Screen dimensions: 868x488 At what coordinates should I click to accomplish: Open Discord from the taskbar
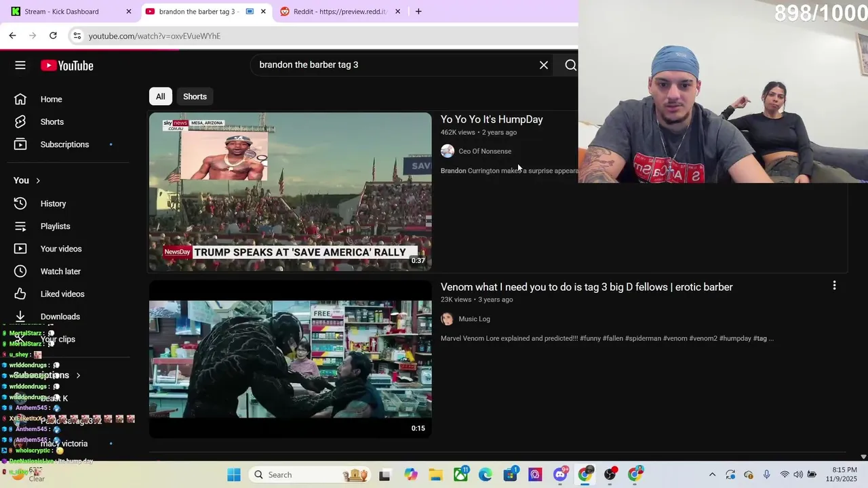560,474
